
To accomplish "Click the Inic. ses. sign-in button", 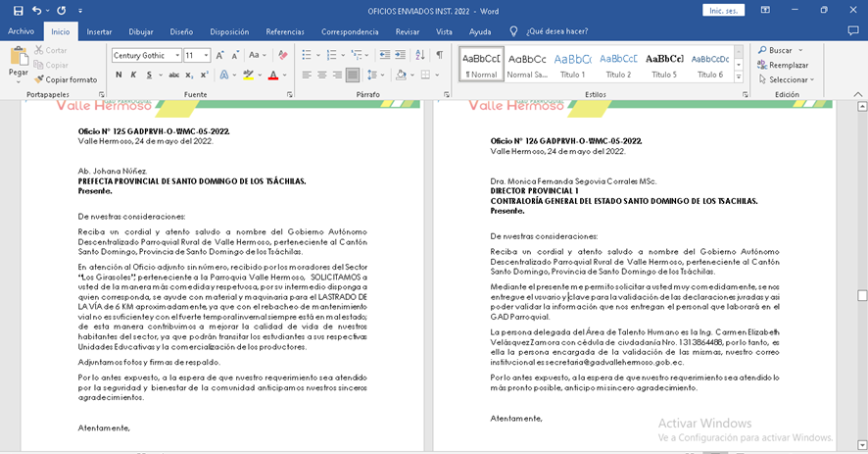I will coord(724,11).
